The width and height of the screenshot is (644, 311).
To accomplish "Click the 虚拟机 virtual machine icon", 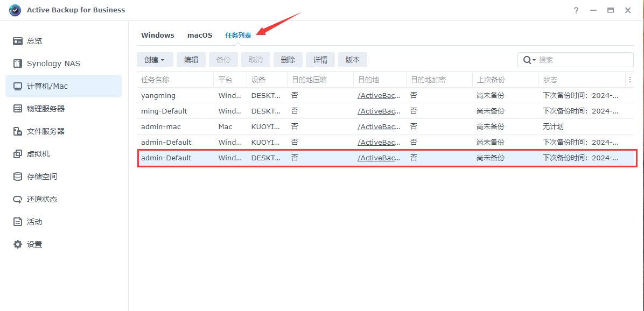I will pos(18,154).
